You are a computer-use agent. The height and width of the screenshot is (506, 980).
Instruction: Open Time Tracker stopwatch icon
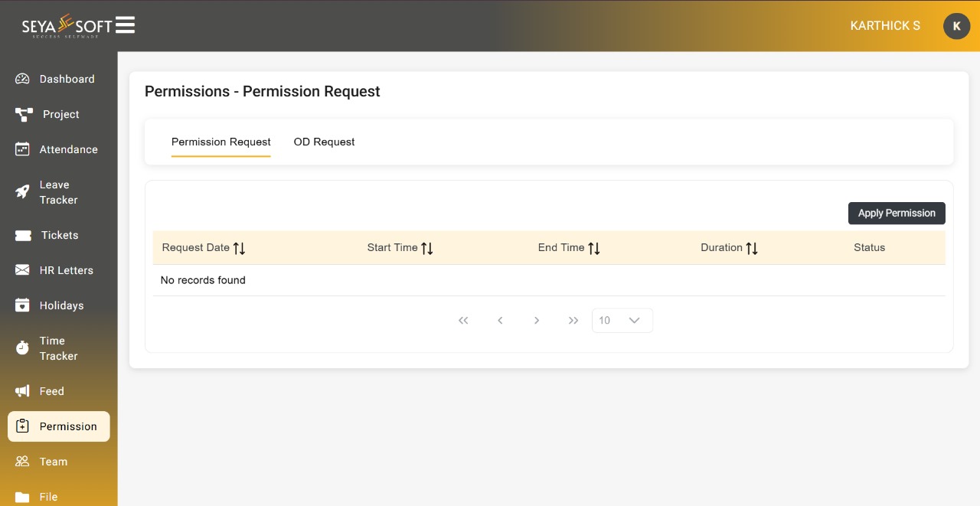point(22,348)
